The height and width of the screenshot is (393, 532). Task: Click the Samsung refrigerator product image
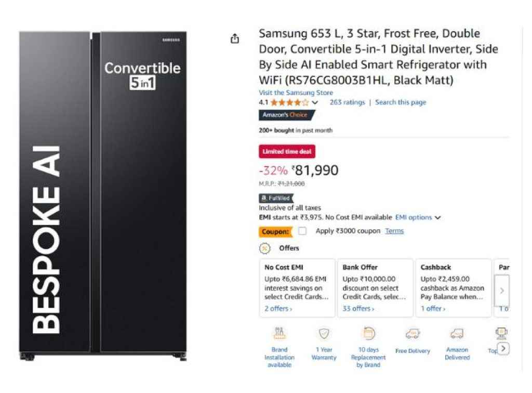pos(103,196)
